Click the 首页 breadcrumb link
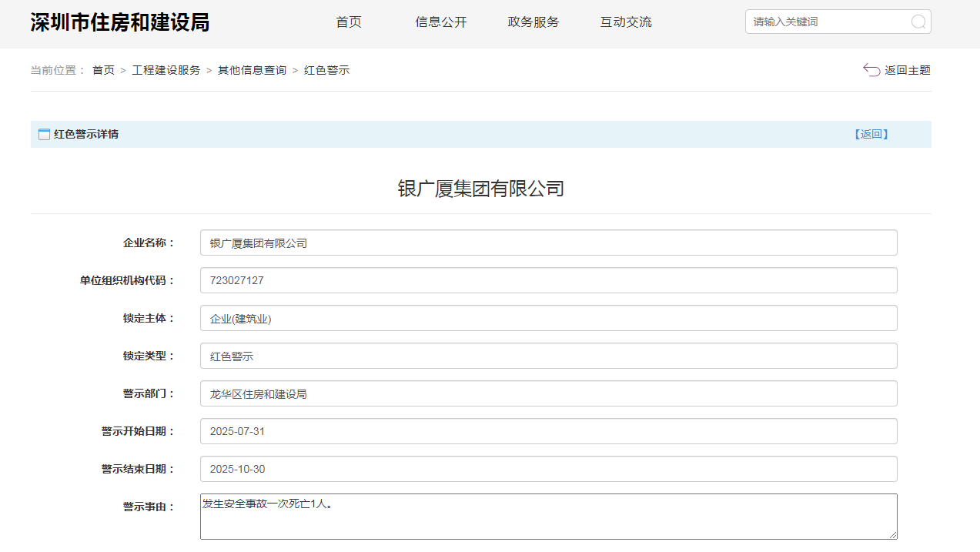This screenshot has width=980, height=552. 103,70
